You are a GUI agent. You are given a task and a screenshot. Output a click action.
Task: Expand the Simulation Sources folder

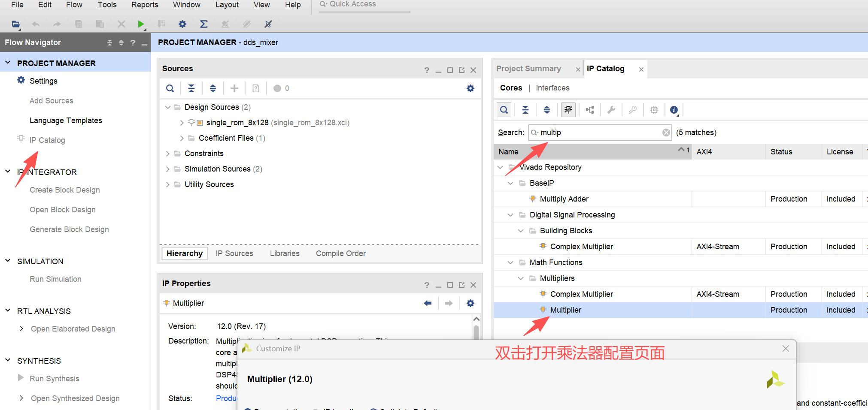click(168, 169)
